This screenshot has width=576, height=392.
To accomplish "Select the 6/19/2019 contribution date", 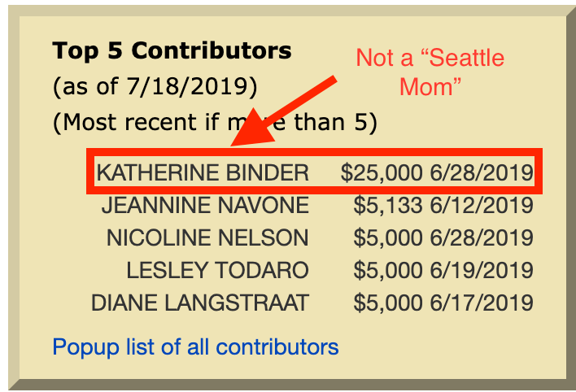I will pos(482,270).
